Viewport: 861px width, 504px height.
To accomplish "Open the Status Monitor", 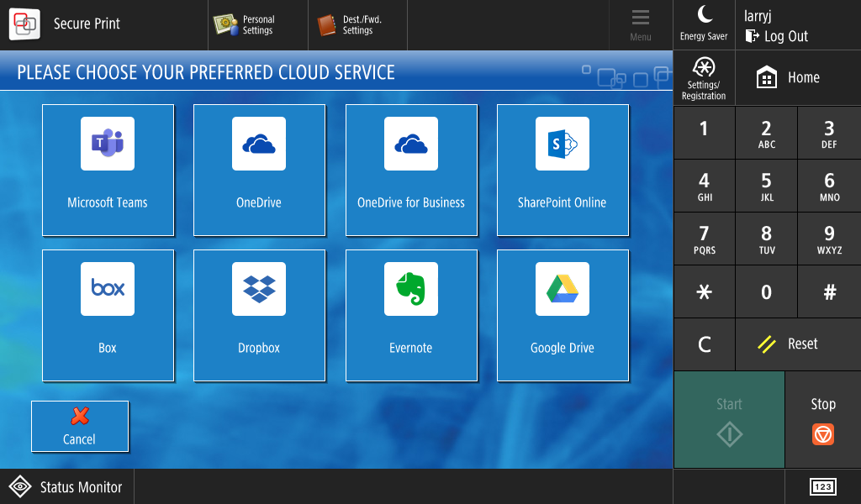I will [x=66, y=487].
